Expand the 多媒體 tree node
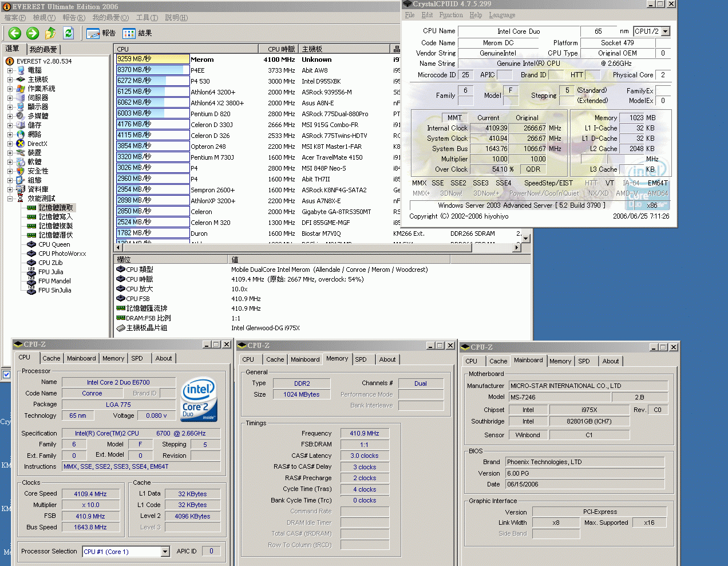Screen dimensions: 728x566 [x=10, y=116]
